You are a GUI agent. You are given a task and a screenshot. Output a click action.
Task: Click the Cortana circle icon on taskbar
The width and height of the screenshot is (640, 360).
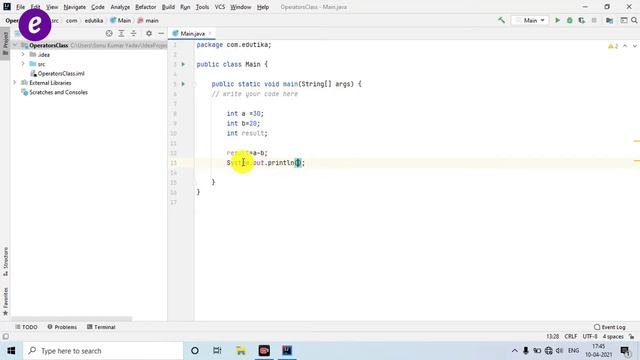195,351
